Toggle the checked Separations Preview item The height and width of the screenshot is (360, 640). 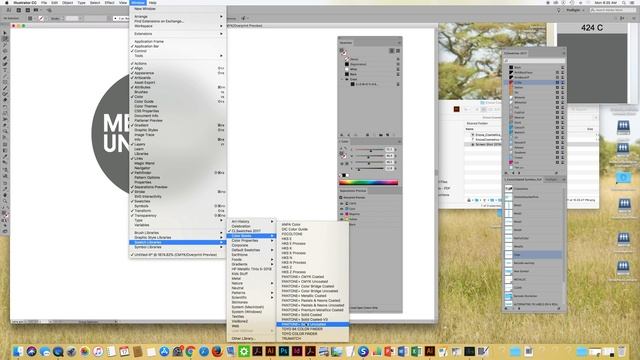(178, 187)
